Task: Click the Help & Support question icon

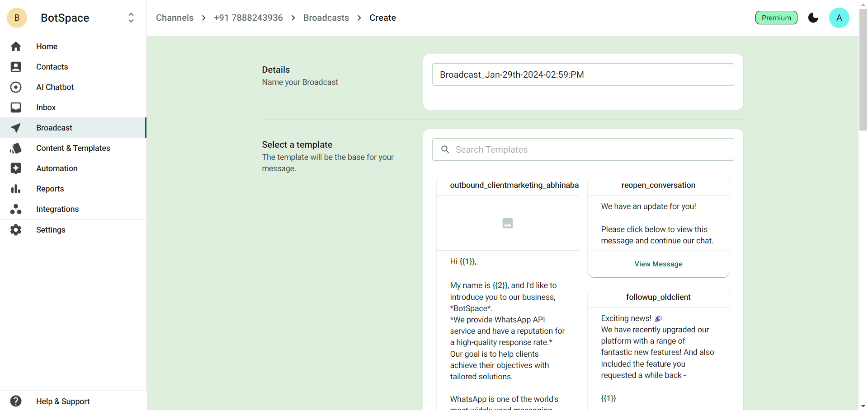Action: click(16, 401)
